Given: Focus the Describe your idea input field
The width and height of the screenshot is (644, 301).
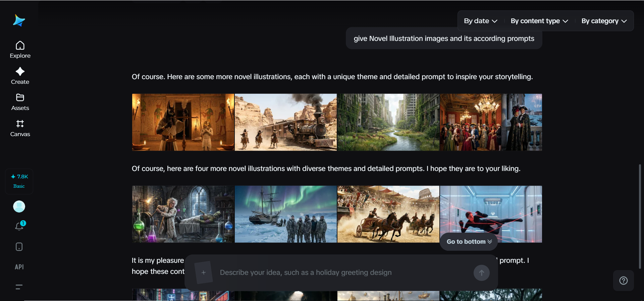Looking at the screenshot, I should pos(342,273).
